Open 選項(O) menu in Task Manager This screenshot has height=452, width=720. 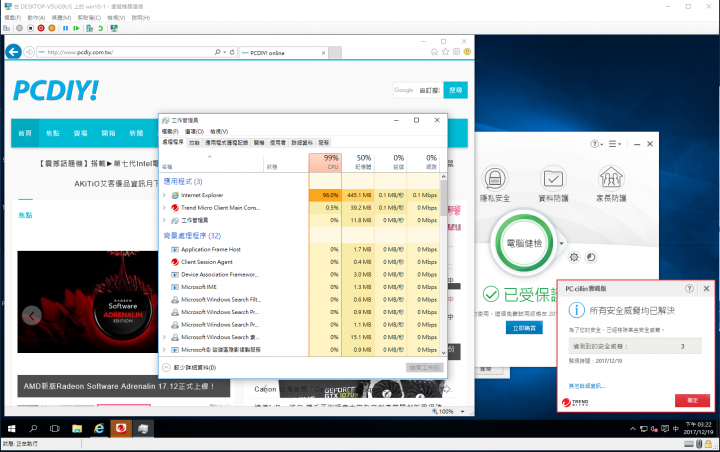[194, 131]
